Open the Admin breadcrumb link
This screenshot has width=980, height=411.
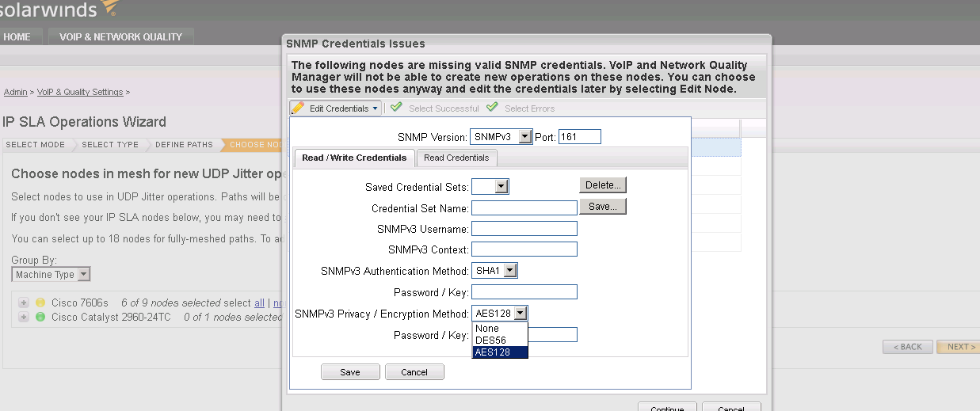coord(15,92)
